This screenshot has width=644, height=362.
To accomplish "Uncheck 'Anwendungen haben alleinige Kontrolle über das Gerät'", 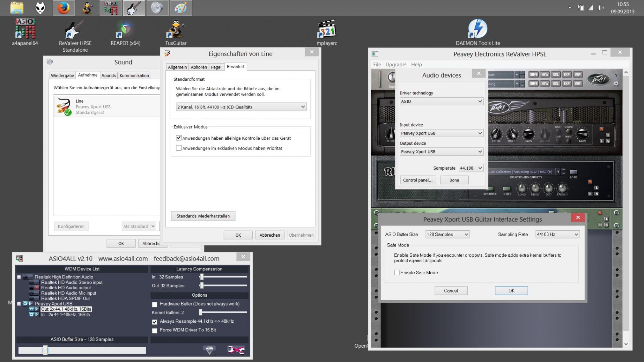I will tap(179, 138).
